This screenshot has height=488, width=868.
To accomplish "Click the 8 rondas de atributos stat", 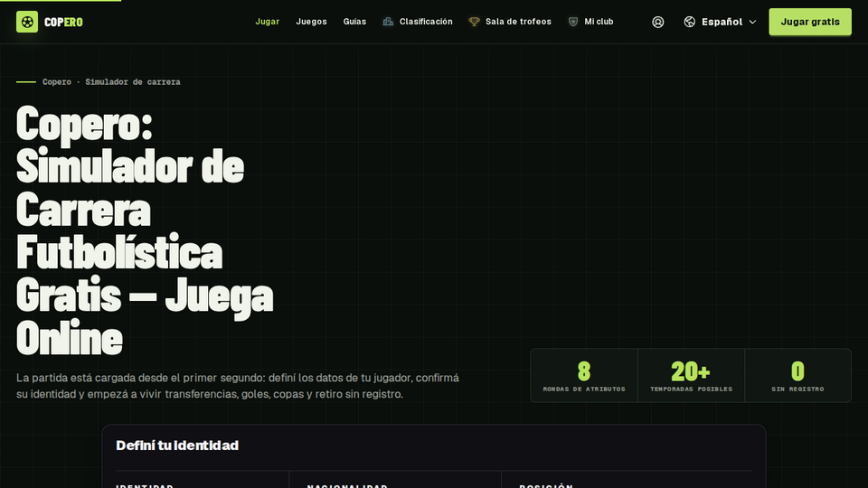I will click(x=584, y=376).
